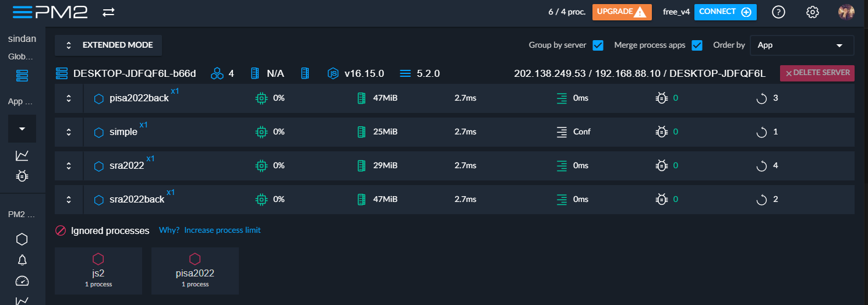Click the orange UPGRADE button
Image resolution: width=868 pixels, height=305 pixels.
tap(622, 12)
